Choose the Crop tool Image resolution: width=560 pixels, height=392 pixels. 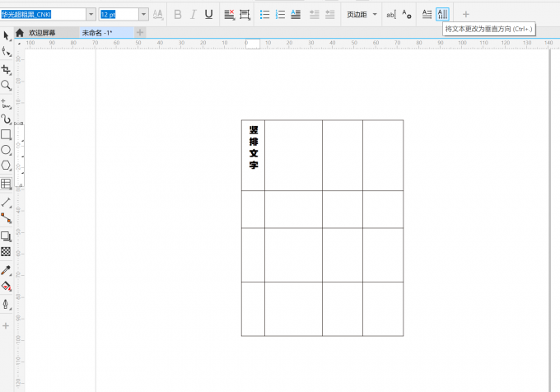6,70
